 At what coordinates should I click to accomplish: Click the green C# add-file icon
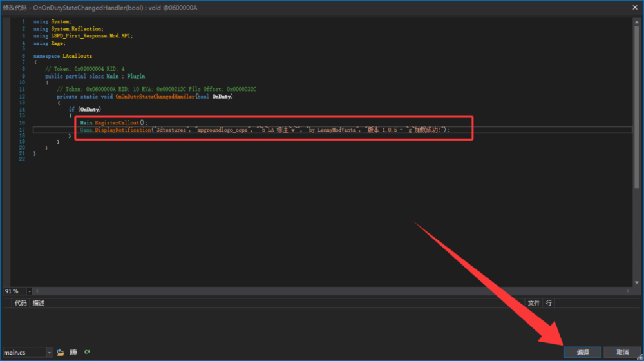[x=87, y=353]
